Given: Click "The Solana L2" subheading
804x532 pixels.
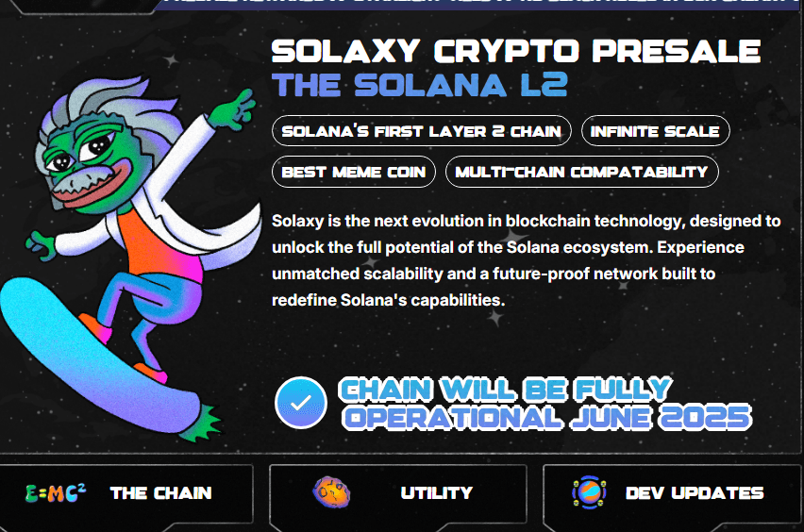Looking at the screenshot, I should tap(420, 86).
